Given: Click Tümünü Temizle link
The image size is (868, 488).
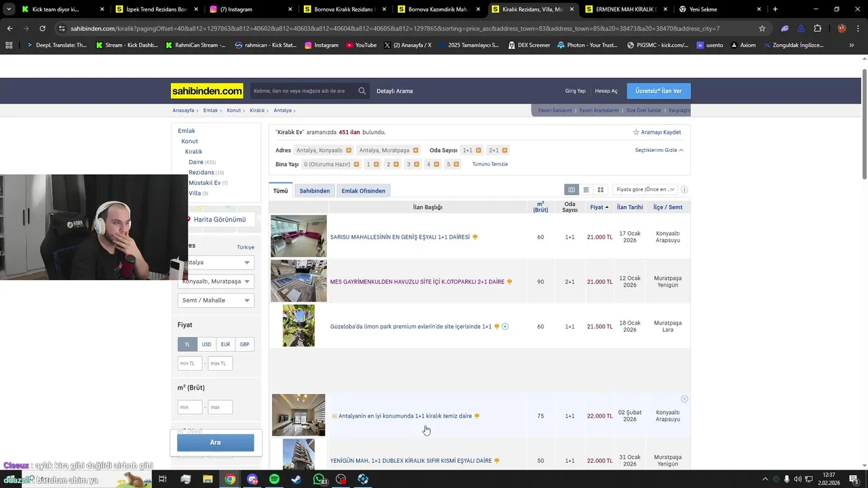Looking at the screenshot, I should [x=490, y=164].
